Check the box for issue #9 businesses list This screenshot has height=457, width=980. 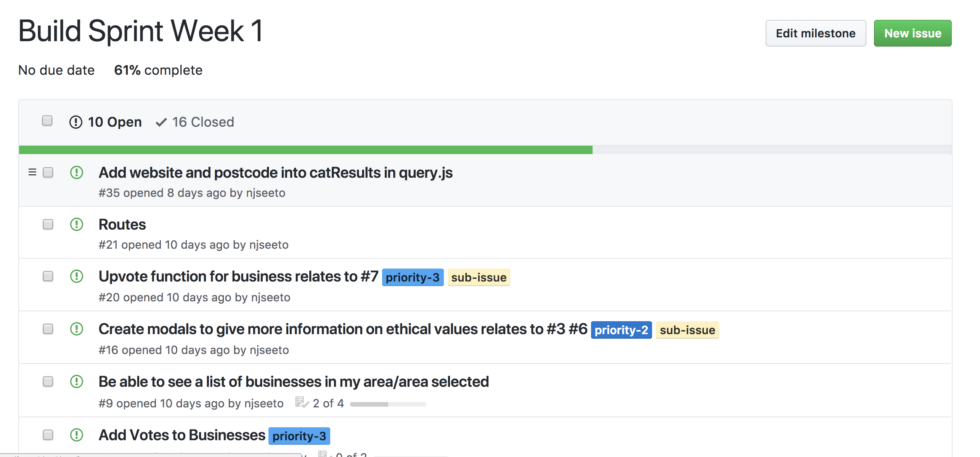[x=48, y=381]
